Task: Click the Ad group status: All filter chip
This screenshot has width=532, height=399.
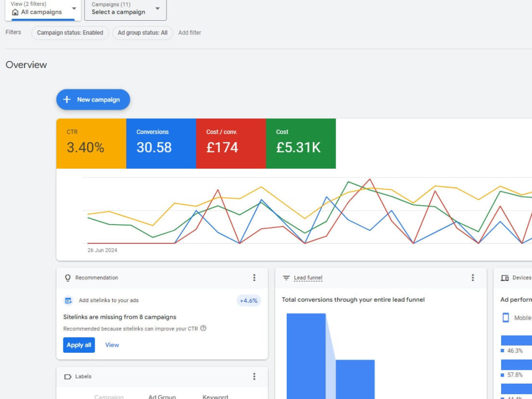Action: point(143,33)
